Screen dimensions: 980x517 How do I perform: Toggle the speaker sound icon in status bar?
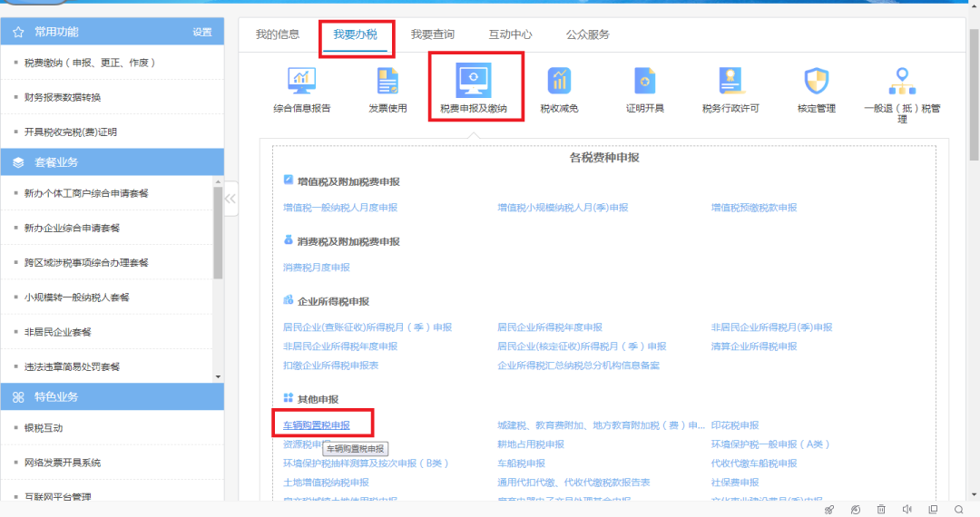[907, 510]
